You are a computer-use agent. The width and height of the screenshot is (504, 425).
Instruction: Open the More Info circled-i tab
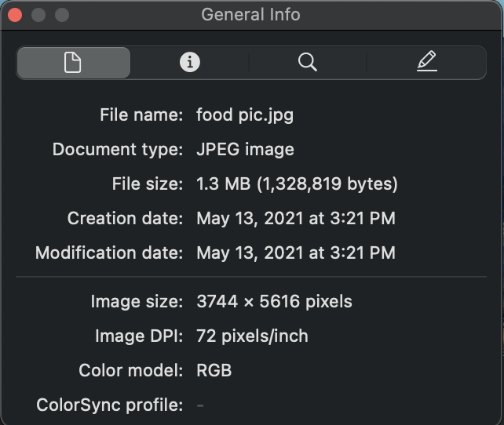tap(190, 63)
